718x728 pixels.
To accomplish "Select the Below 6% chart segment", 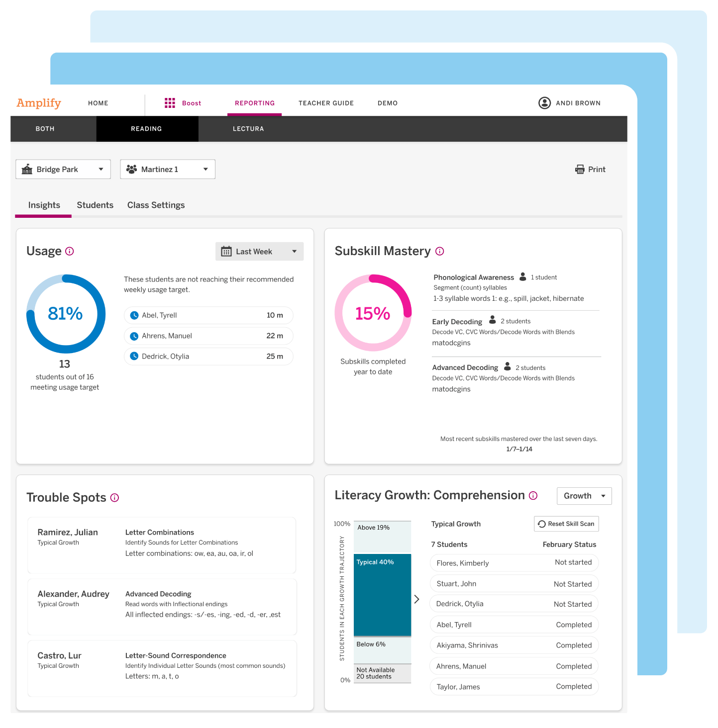I will 382,650.
